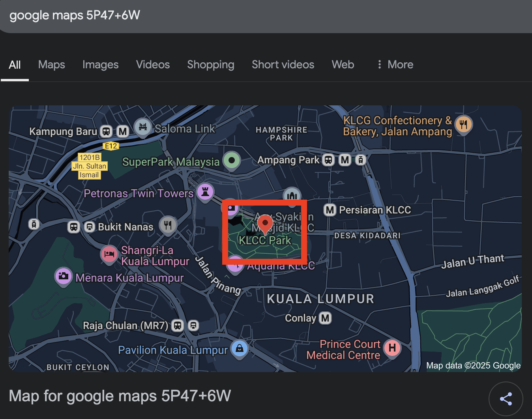The width and height of the screenshot is (532, 419).
Task: Click the 1201B Jln. Sultan Ismail exit sign
Action: coord(90,166)
